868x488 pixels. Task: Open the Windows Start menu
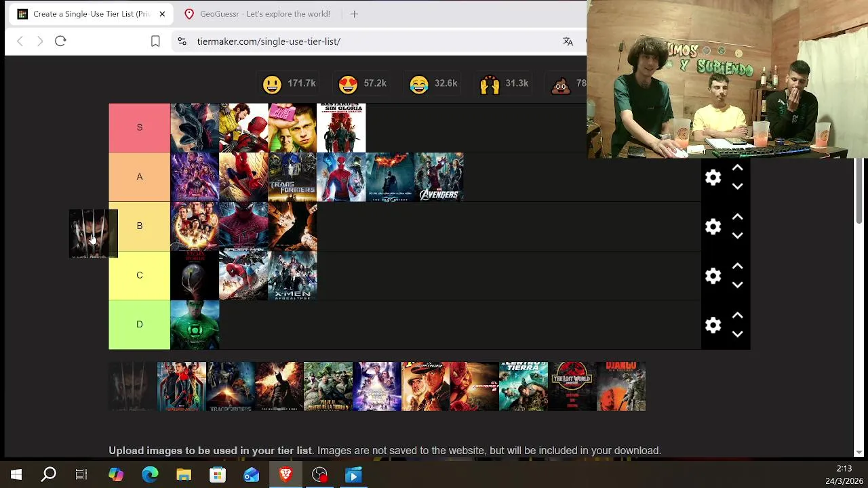(x=16, y=475)
